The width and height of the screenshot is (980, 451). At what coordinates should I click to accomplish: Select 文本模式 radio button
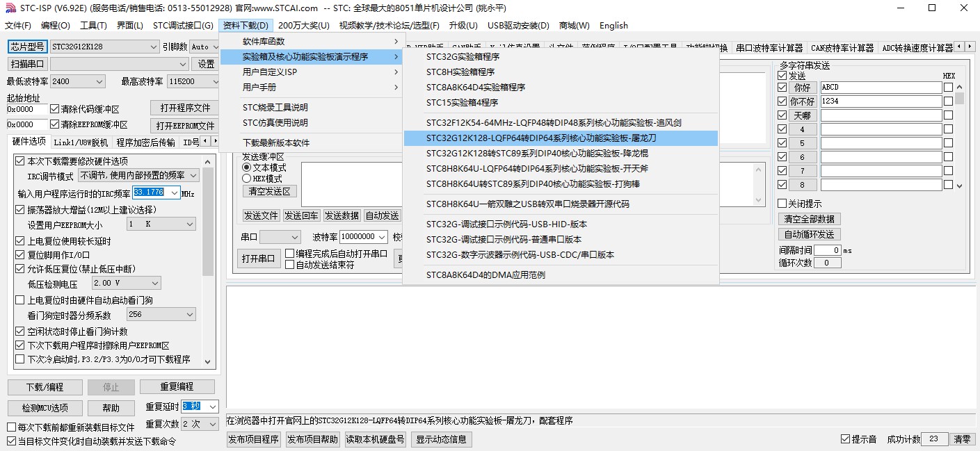(246, 167)
